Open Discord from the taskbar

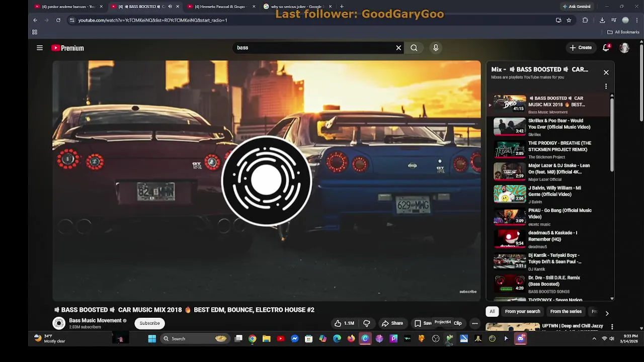tap(520, 339)
